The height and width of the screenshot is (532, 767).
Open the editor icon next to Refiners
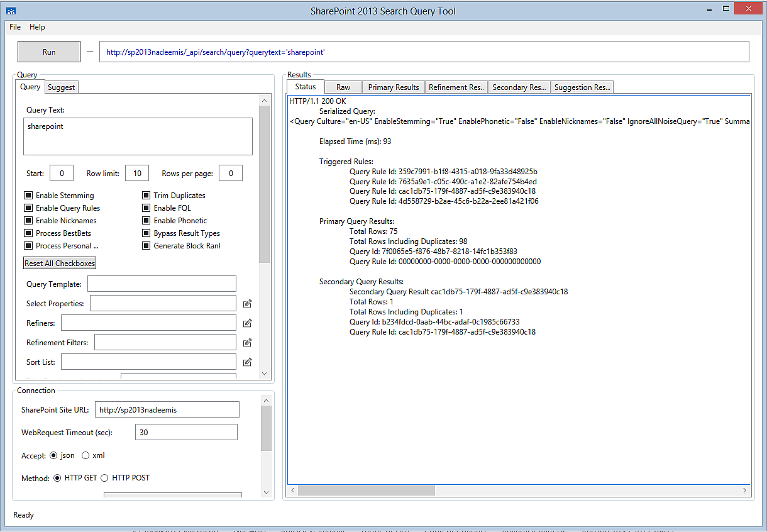click(248, 323)
